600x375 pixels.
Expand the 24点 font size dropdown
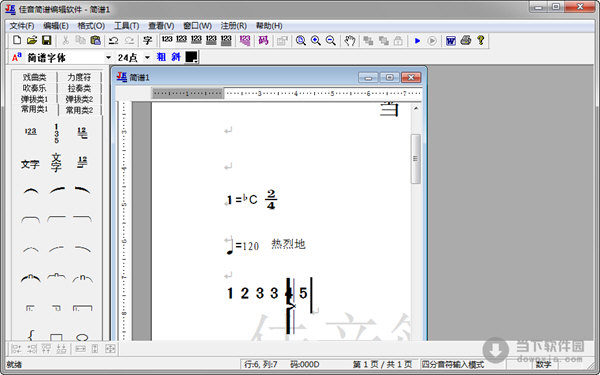147,57
